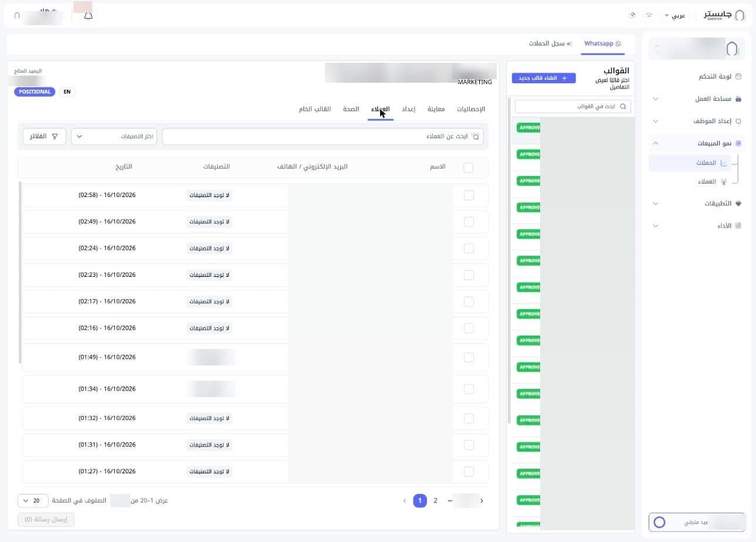Click the customers table vertical scrollbar

(21, 273)
